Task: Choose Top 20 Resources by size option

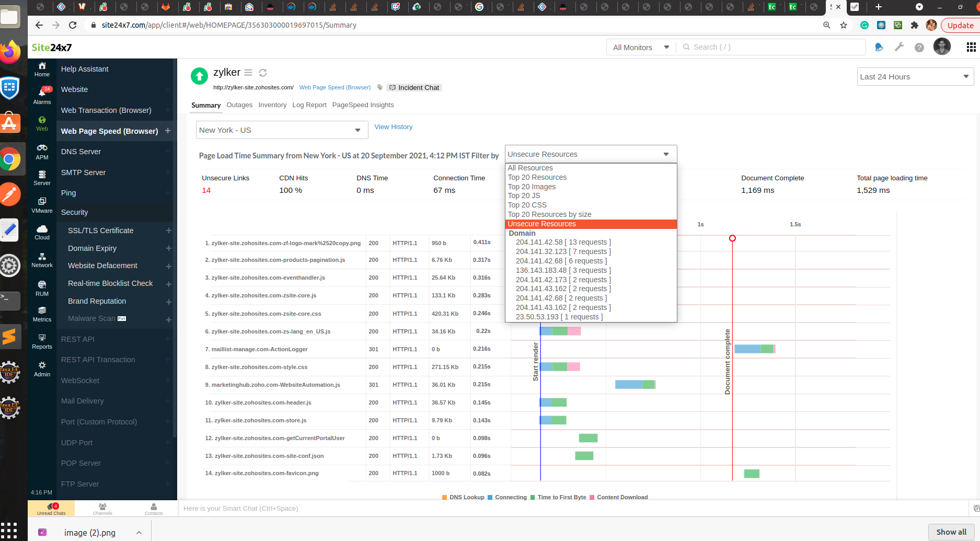Action: coord(591,214)
